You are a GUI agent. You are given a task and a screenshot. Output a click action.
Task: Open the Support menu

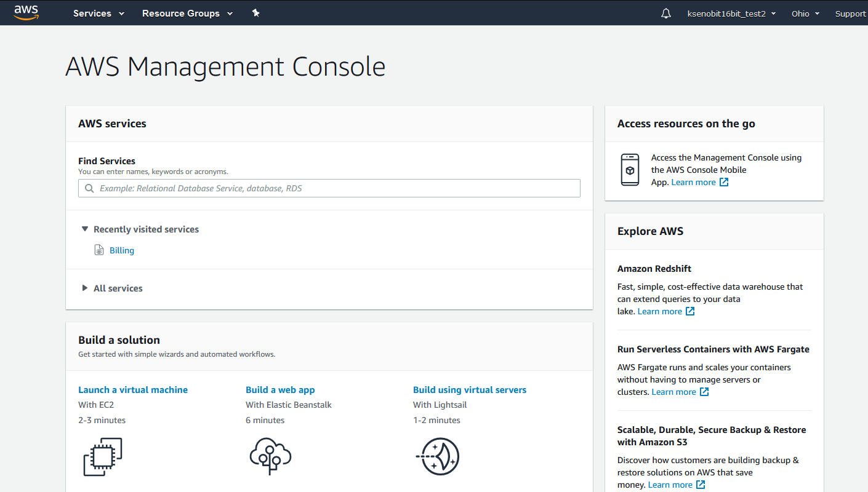point(850,14)
